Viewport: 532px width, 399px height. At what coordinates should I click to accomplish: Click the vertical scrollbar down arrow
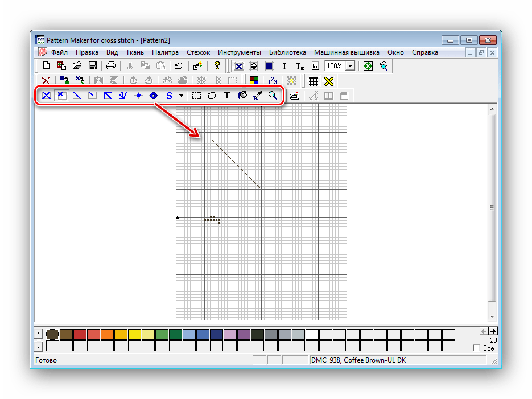pyautogui.click(x=492, y=316)
